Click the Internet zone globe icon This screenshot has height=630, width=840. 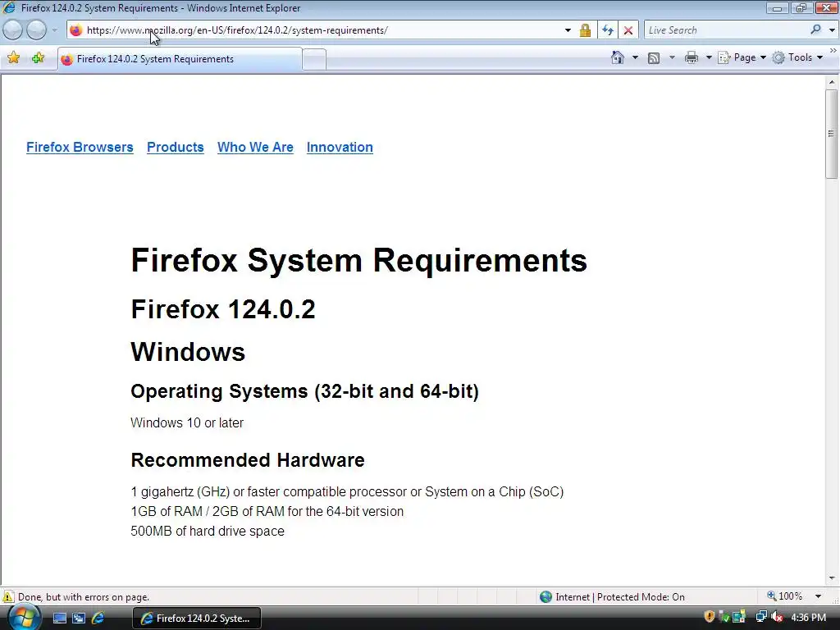coord(546,597)
